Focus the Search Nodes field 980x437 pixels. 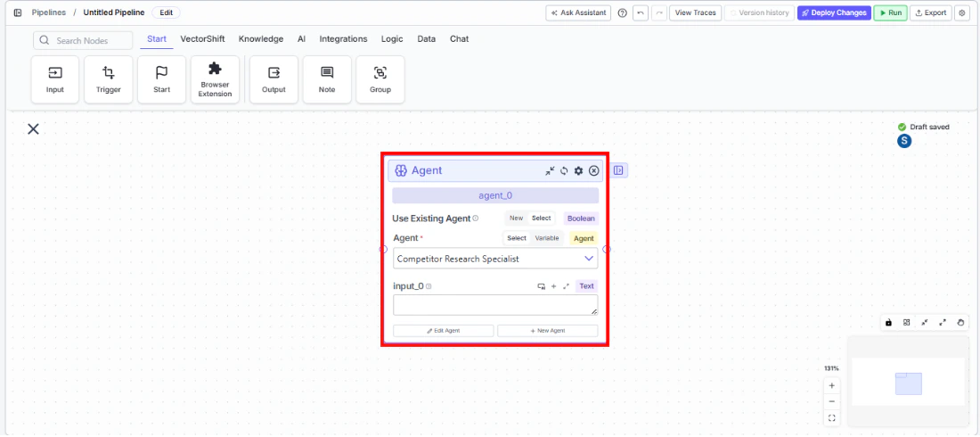(83, 41)
